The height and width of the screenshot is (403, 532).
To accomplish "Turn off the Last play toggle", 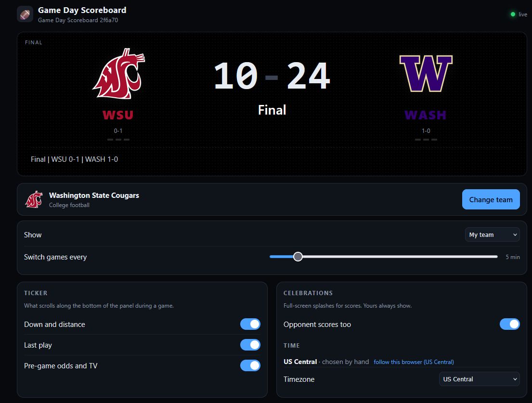I will click(x=250, y=345).
